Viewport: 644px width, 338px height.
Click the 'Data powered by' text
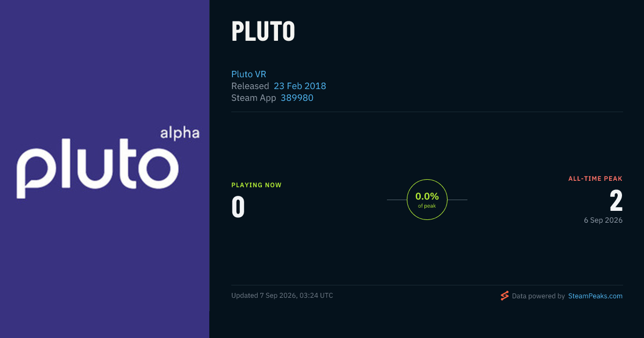pos(538,296)
